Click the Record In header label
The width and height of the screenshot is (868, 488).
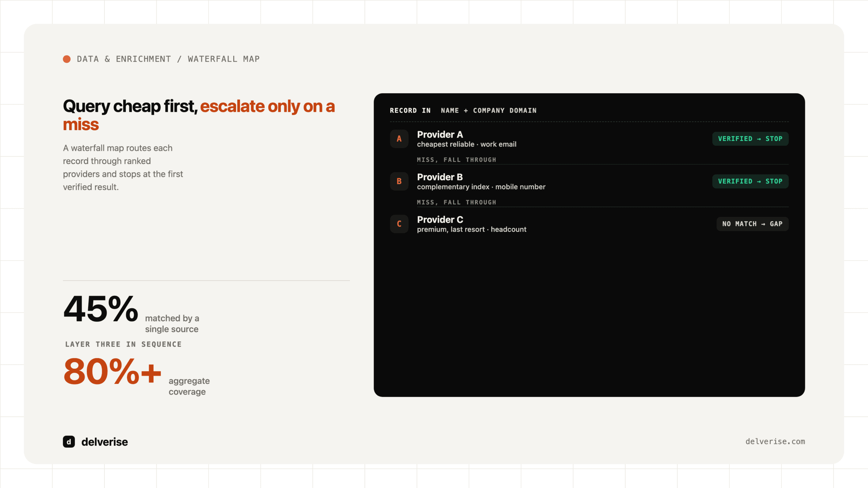click(x=410, y=110)
